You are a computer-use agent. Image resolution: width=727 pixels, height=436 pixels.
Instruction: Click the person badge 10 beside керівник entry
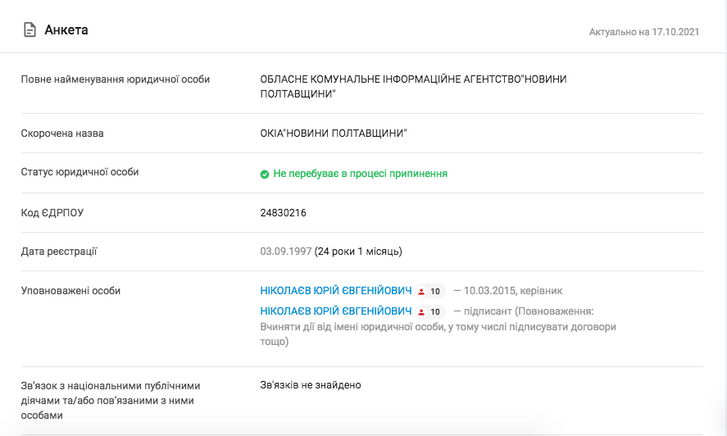430,291
